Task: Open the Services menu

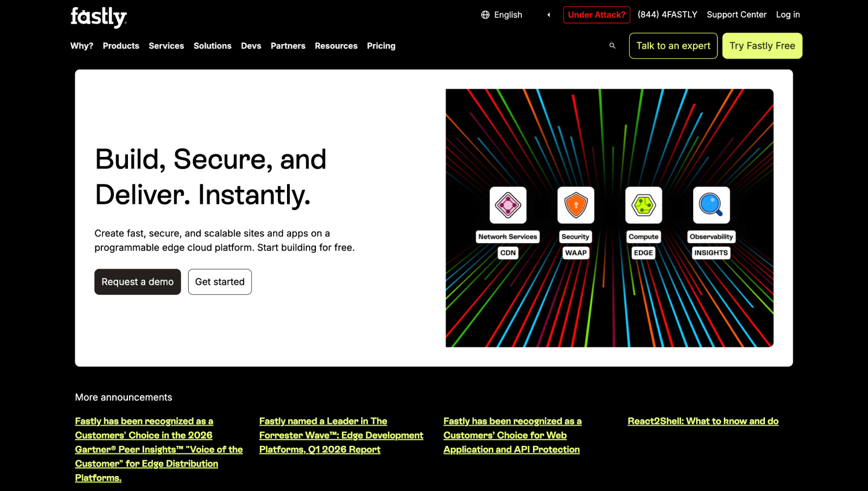Action: coord(166,46)
